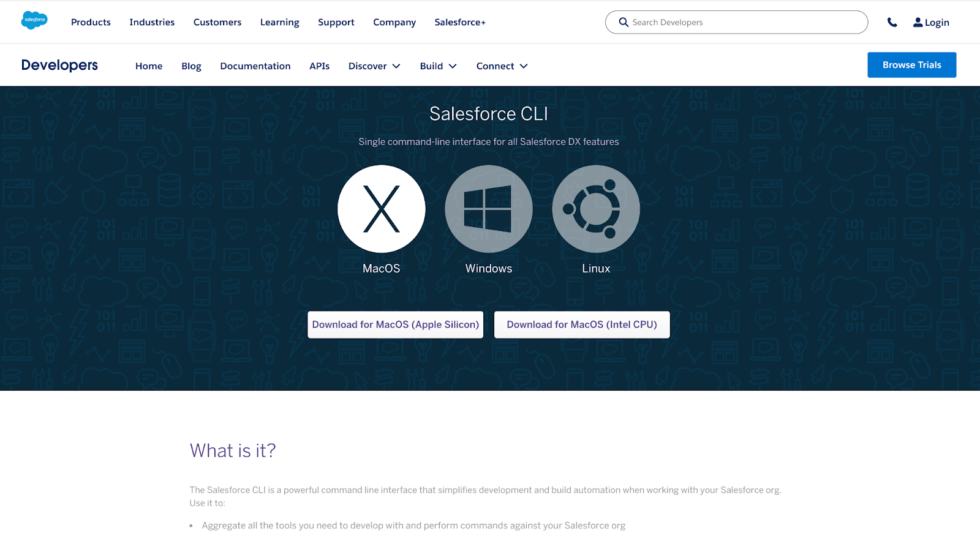The height and width of the screenshot is (540, 980).
Task: Open the Documentation link
Action: 255,66
